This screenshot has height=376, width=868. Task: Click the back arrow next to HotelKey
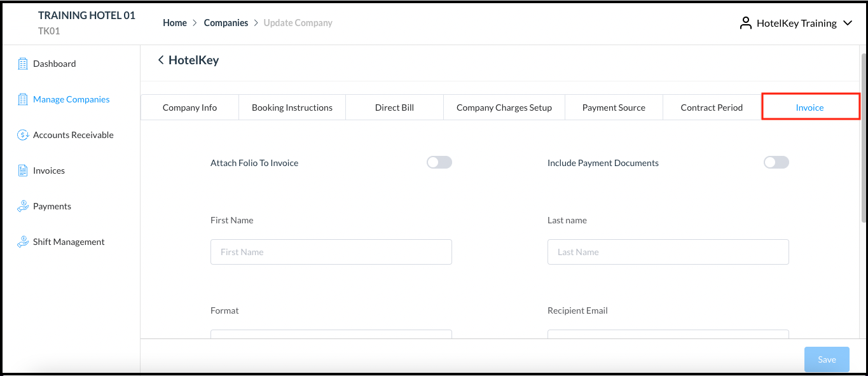[161, 59]
